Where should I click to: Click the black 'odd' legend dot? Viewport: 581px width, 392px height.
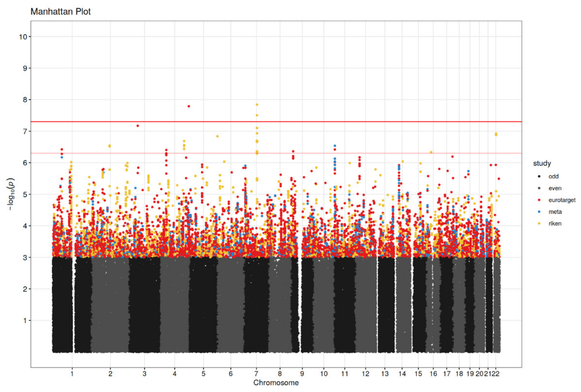tap(539, 176)
